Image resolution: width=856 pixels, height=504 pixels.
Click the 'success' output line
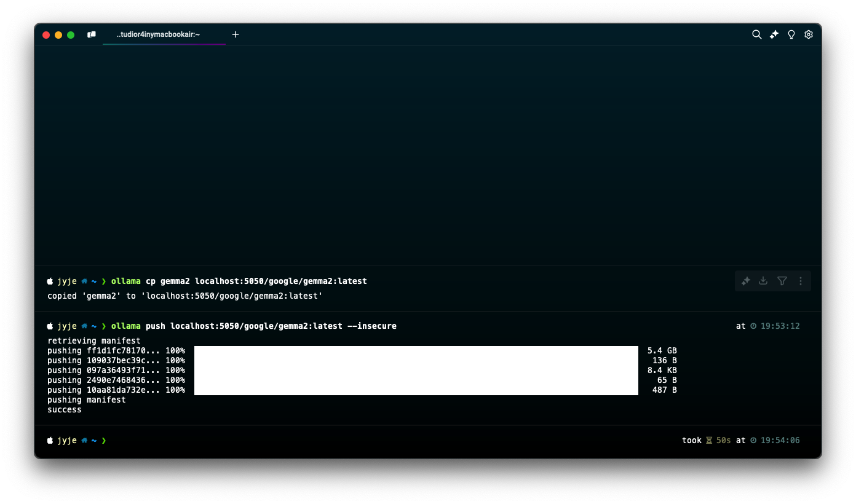tap(65, 410)
